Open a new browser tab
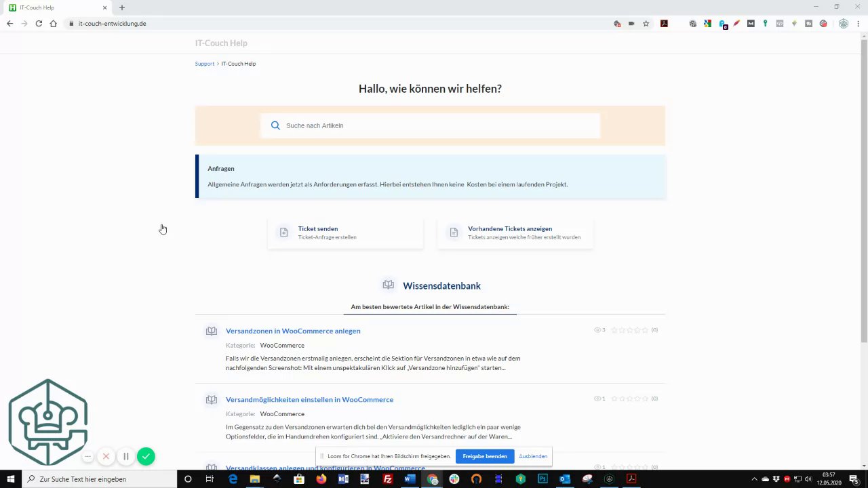The width and height of the screenshot is (868, 488). [122, 7]
